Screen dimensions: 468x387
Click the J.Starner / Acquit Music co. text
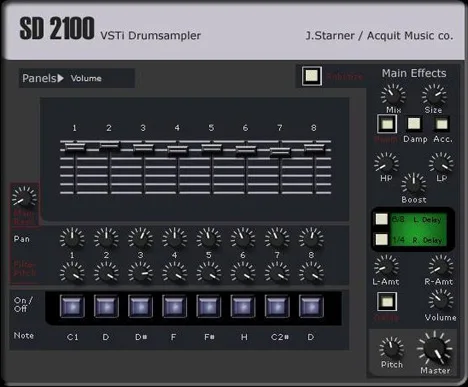tap(379, 35)
